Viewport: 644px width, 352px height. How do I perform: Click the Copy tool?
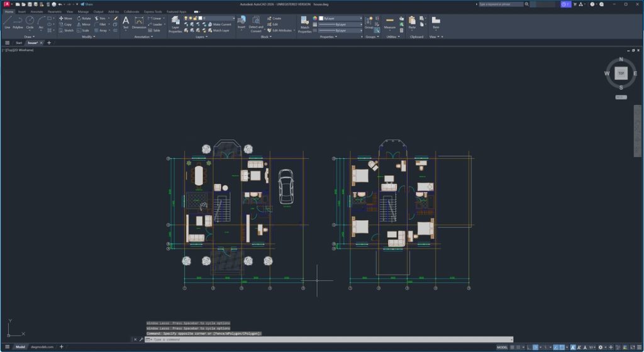click(x=65, y=25)
